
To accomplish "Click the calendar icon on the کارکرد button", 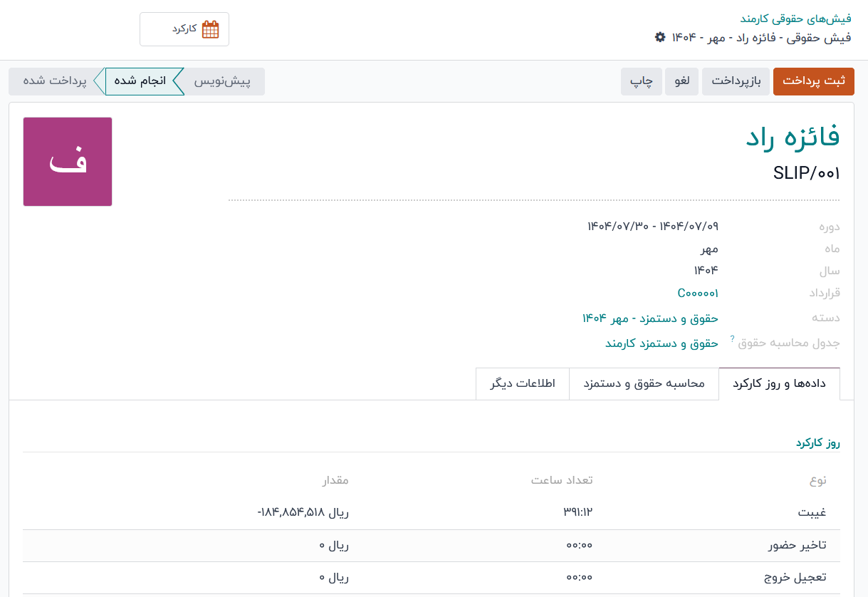I will click(210, 29).
